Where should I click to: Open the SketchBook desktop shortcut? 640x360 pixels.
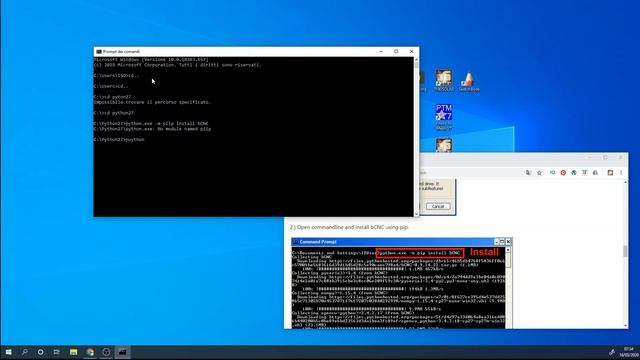(x=469, y=81)
